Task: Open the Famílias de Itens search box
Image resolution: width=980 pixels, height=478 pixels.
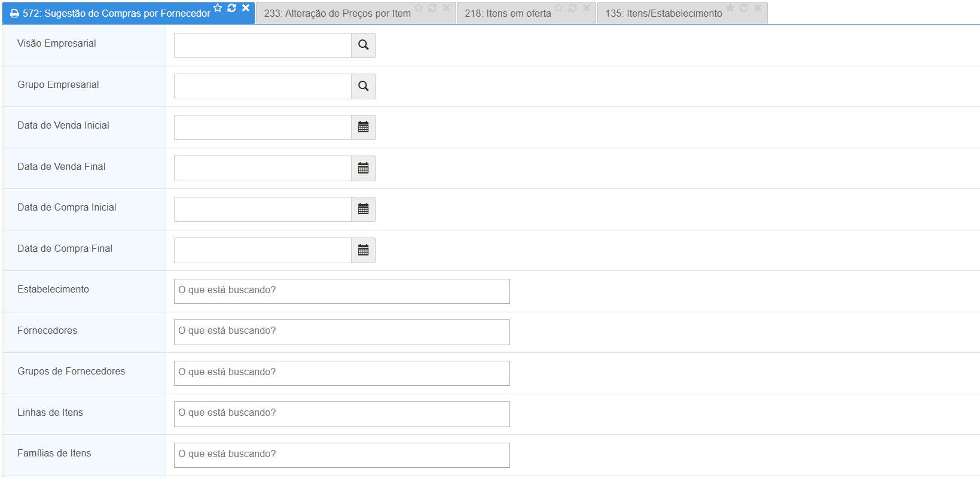Action: [x=342, y=455]
